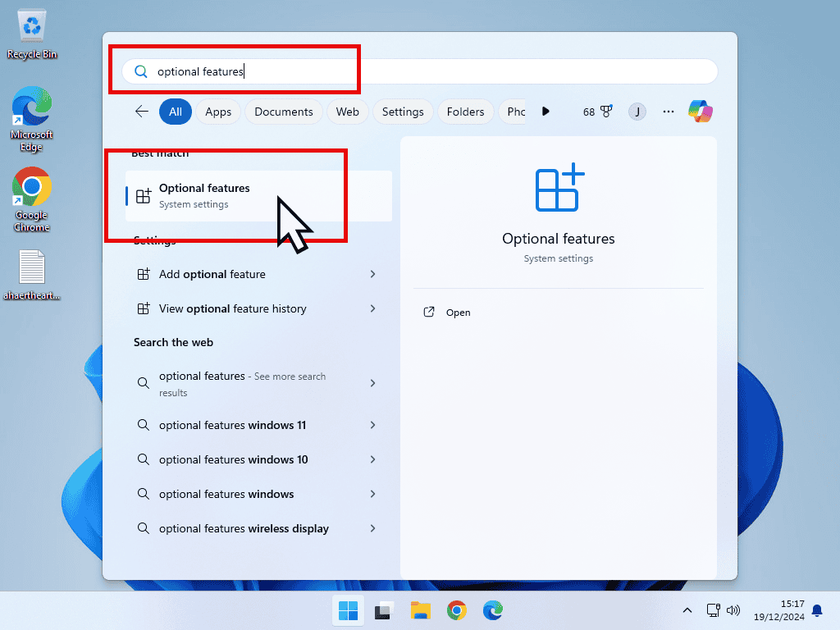Expand the View optional feature history chevron
Image resolution: width=840 pixels, height=630 pixels.
pyautogui.click(x=373, y=308)
